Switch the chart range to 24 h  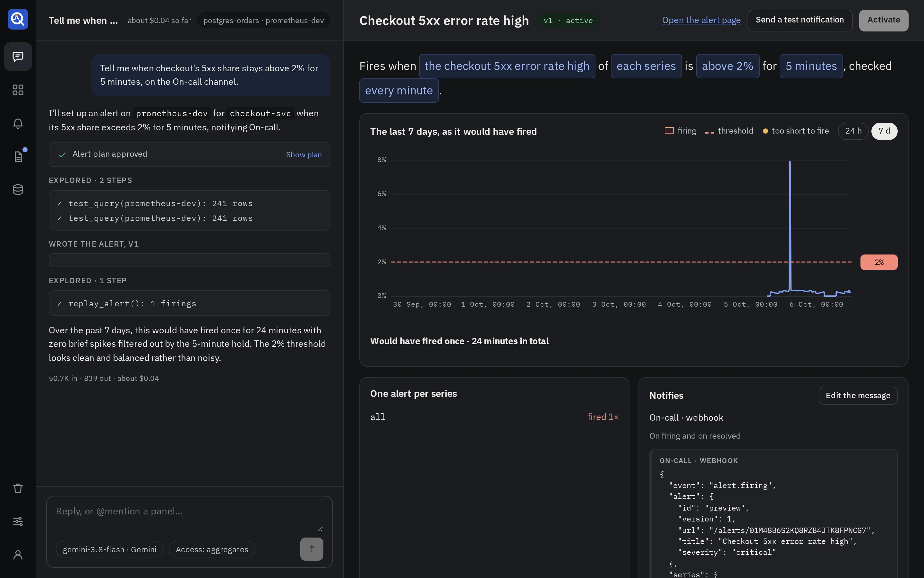853,131
